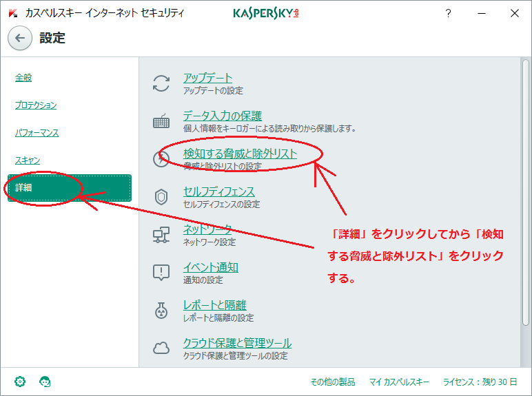This screenshot has height=396, width=532.
Task: Open the マイ カスペルスキー link
Action: (x=399, y=382)
